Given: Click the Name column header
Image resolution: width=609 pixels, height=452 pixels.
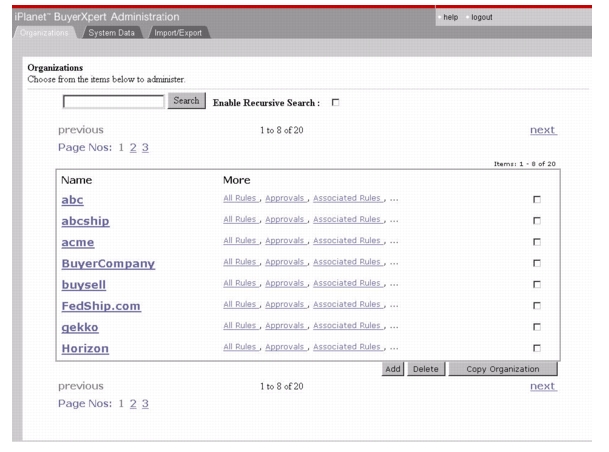Looking at the screenshot, I should point(77,180).
